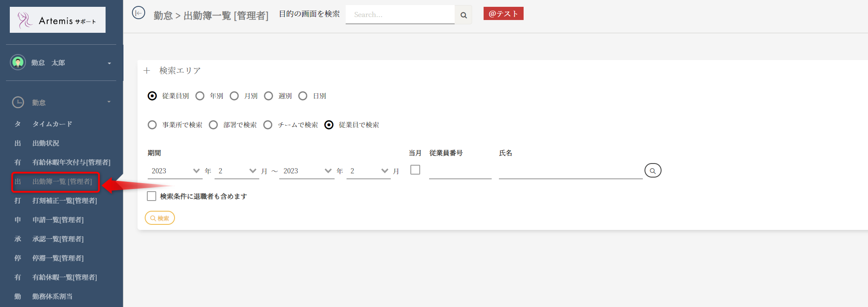
Task: Click the red @テスト button
Action: [x=503, y=14]
